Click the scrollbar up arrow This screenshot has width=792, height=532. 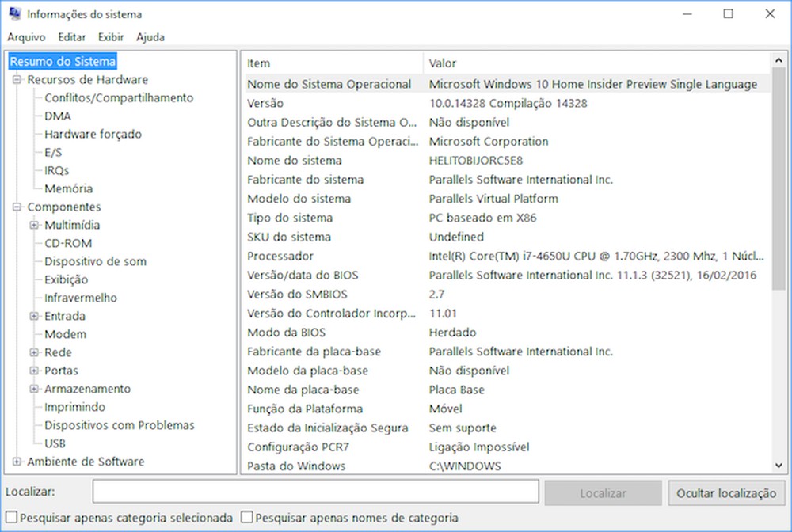pos(779,61)
